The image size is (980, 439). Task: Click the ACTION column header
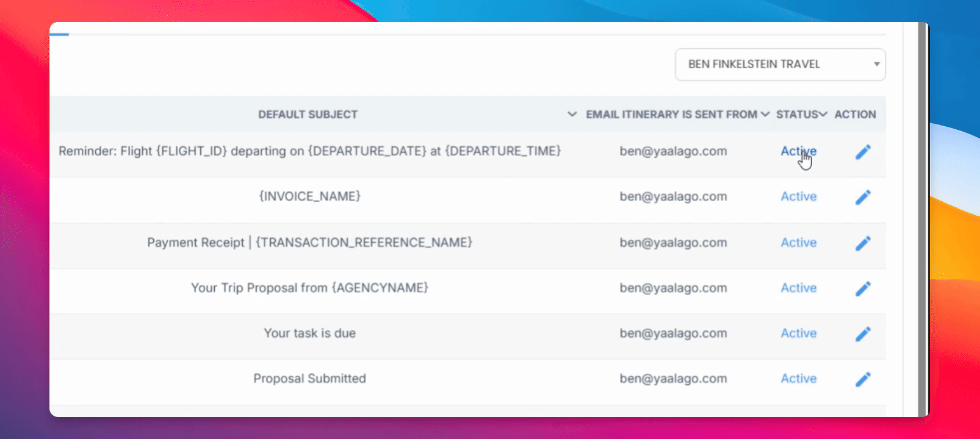click(x=855, y=115)
